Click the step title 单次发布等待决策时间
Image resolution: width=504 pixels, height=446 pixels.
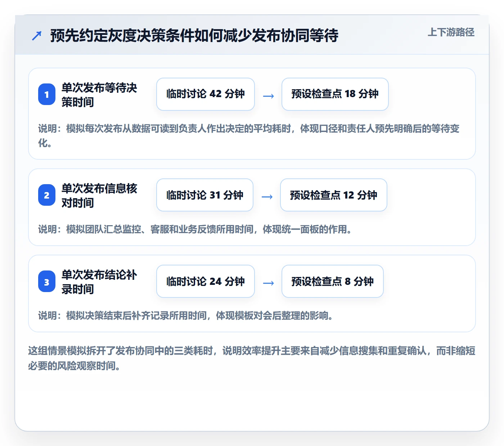99,95
